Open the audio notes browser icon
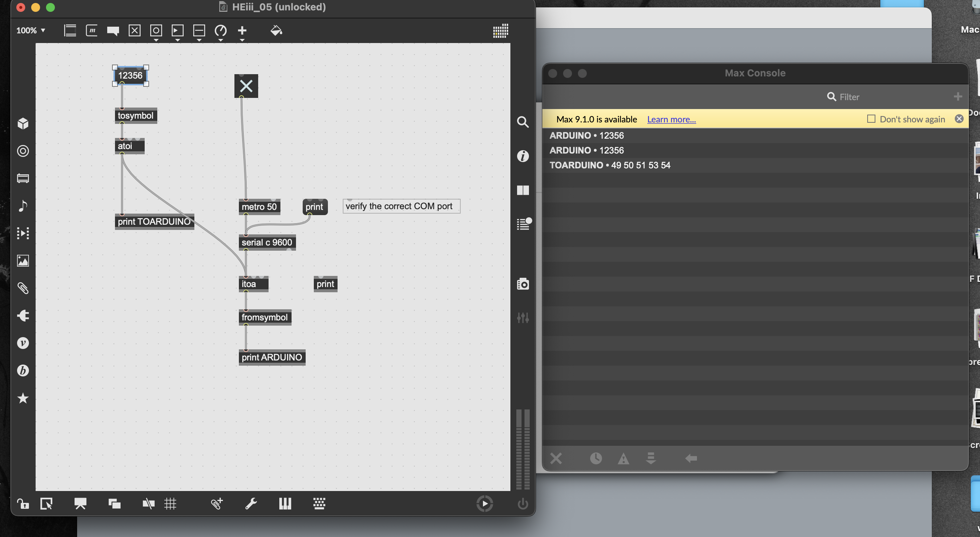980x537 pixels. tap(23, 206)
